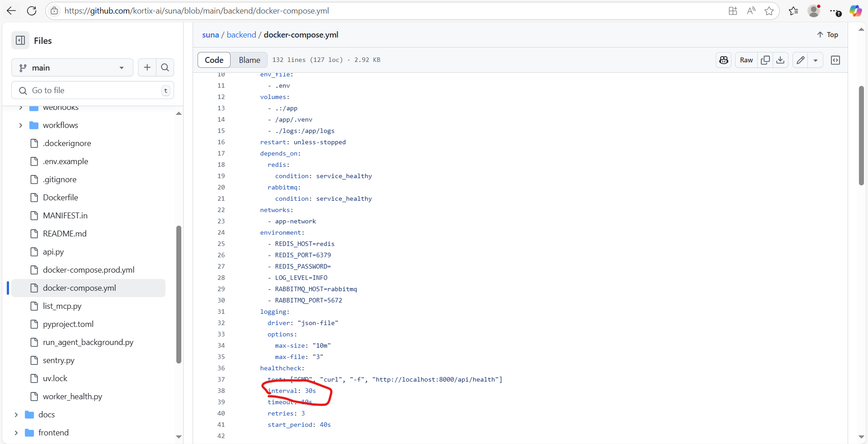Navigate to the backend folder breadcrumb link
This screenshot has width=868, height=444.
coord(241,34)
